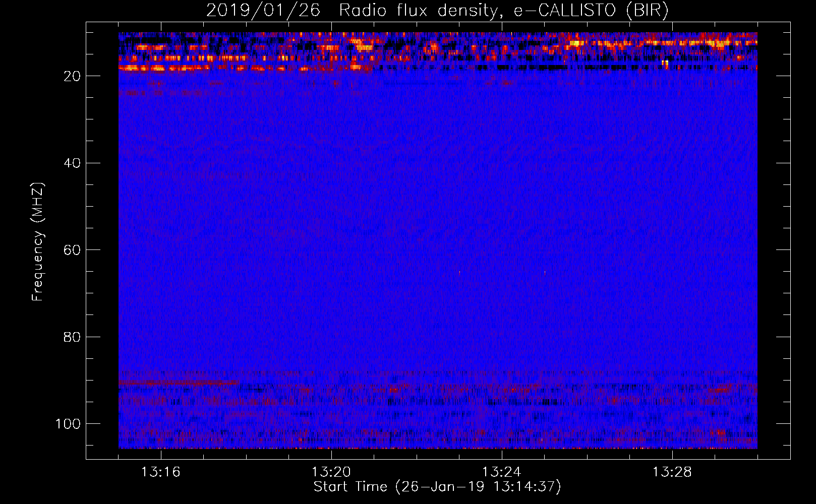Click the bright yellow burst near 18 MHz at 13:15

132,68
